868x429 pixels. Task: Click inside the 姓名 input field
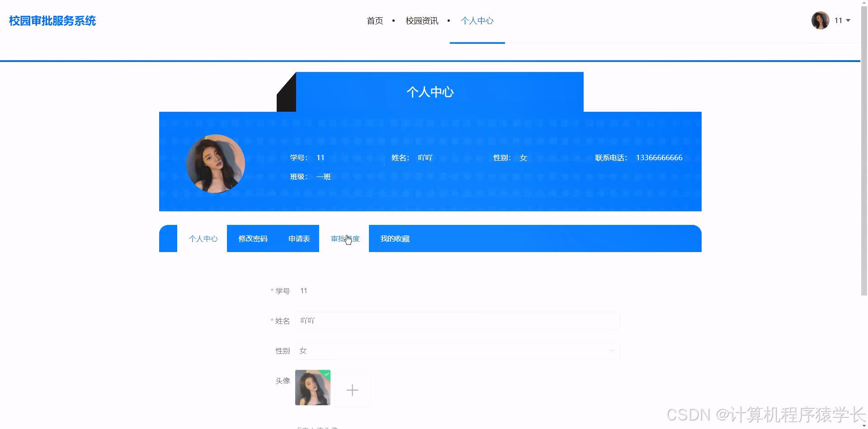457,321
